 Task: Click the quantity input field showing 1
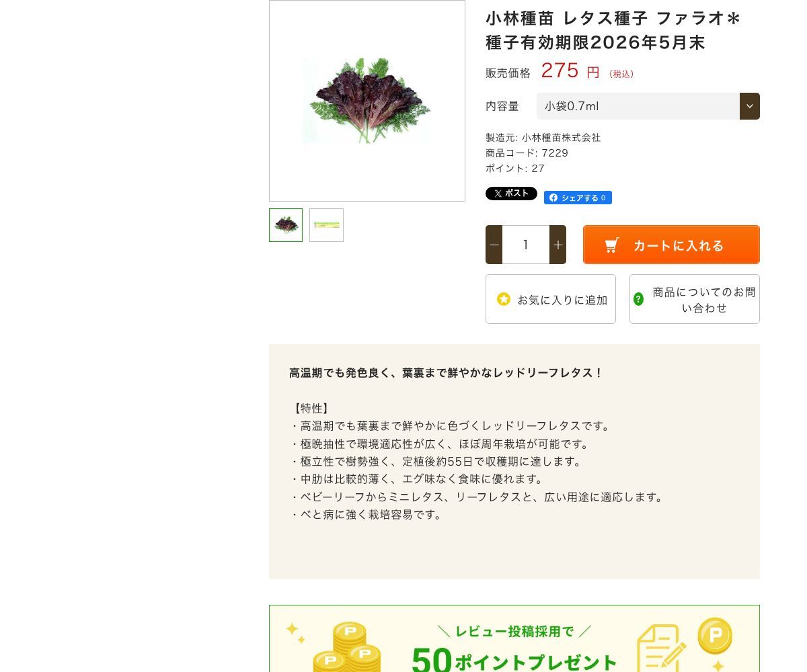[x=525, y=245]
